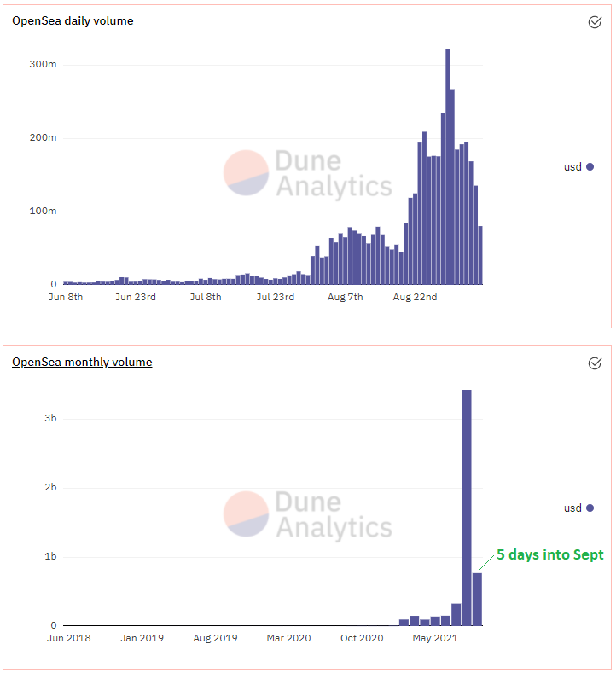Click the Mar 2020 x-axis label
The height and width of the screenshot is (673, 616).
click(x=288, y=638)
